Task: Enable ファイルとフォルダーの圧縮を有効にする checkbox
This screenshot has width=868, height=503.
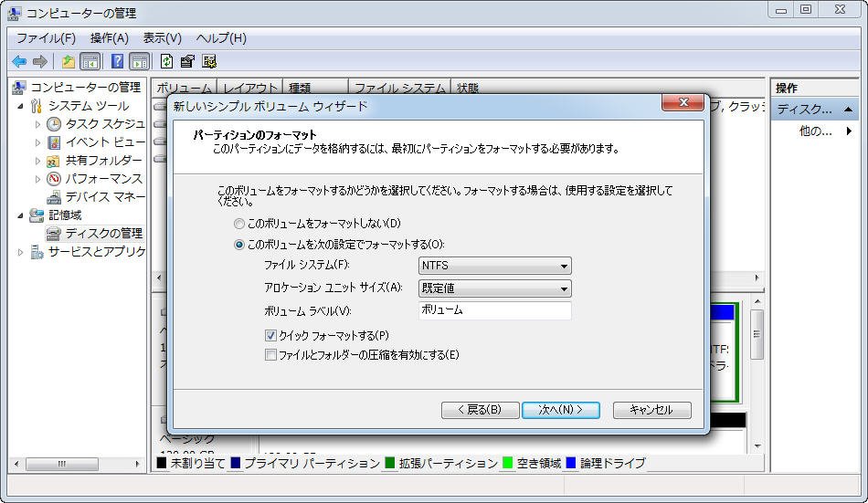Action: [x=270, y=355]
